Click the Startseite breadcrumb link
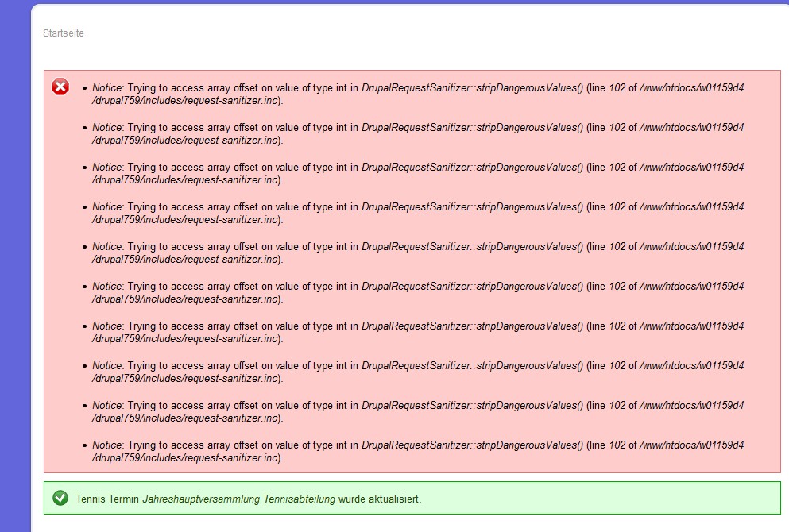This screenshot has width=789, height=532. (x=63, y=33)
